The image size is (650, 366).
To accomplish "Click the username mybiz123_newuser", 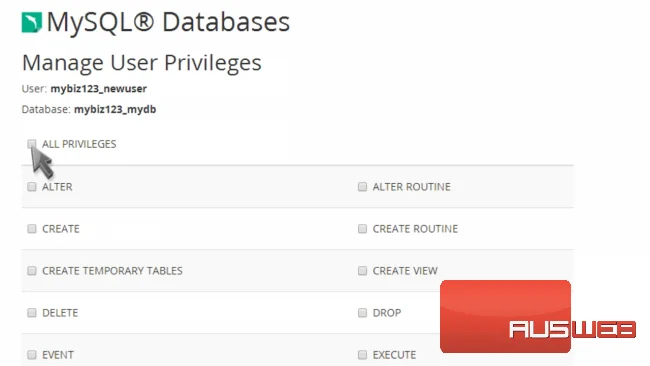I will (99, 89).
